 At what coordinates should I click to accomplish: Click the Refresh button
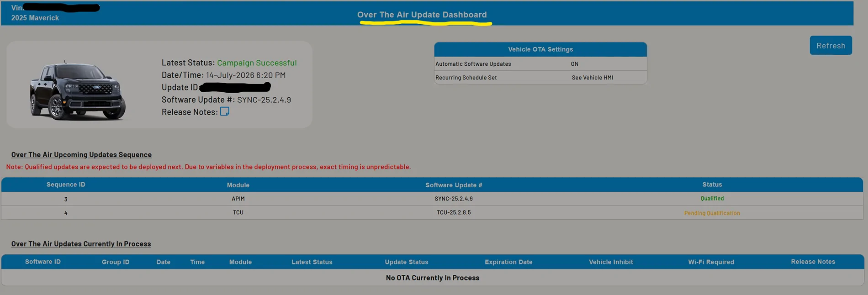point(831,46)
